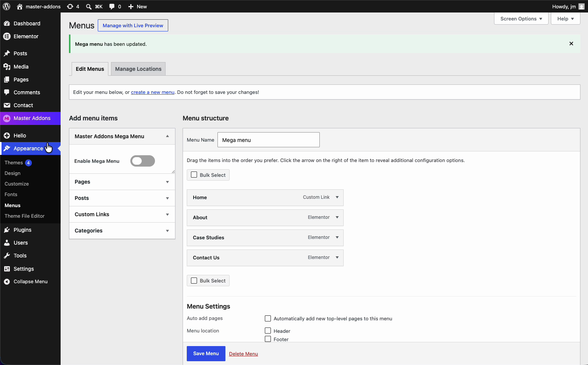This screenshot has height=365, width=588.
Task: Open the updates icon showing 4
Action: [70, 6]
